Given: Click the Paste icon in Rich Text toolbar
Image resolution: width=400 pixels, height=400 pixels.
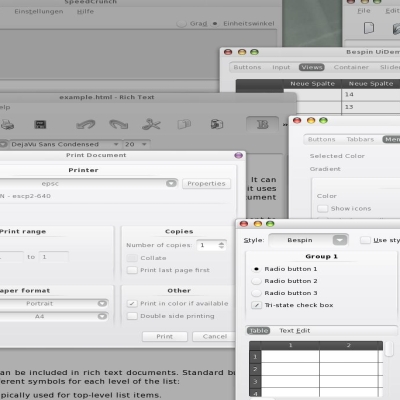Looking at the screenshot, I should click(x=217, y=124).
